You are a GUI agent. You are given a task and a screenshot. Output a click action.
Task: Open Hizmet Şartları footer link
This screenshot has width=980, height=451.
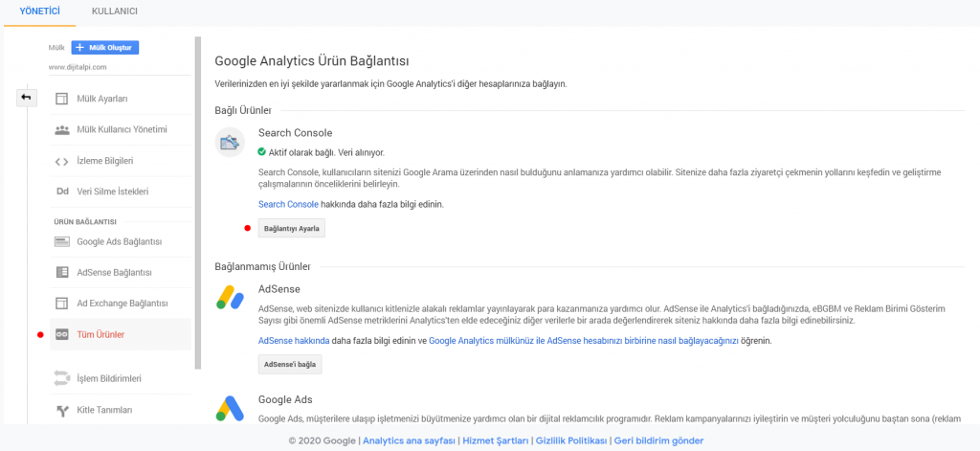495,441
